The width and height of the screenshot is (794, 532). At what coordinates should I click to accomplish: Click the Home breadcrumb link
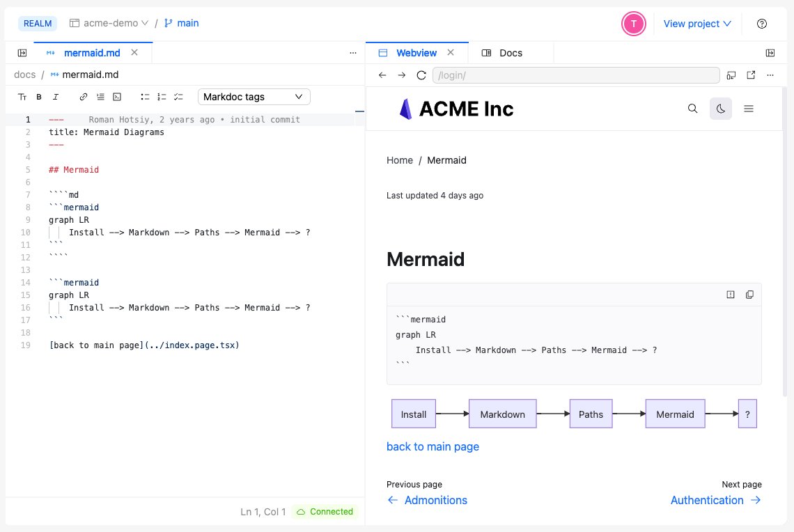pos(400,160)
